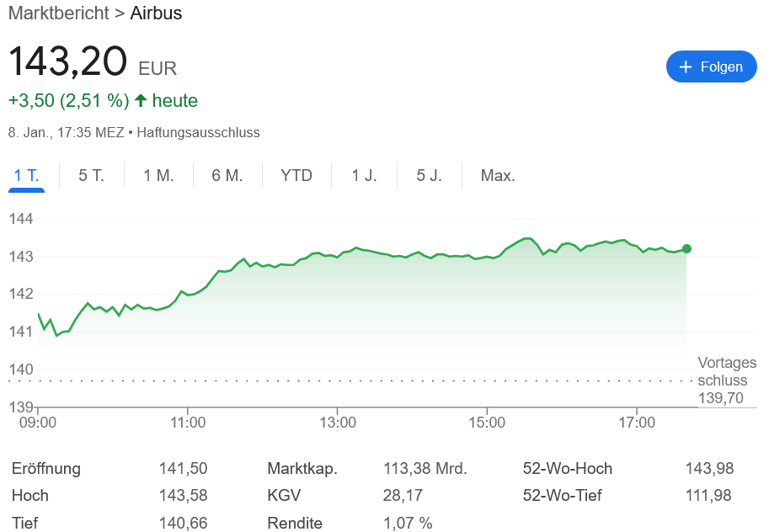Click the plus icon in Folgen
Screen dimensions: 769x532
685,66
